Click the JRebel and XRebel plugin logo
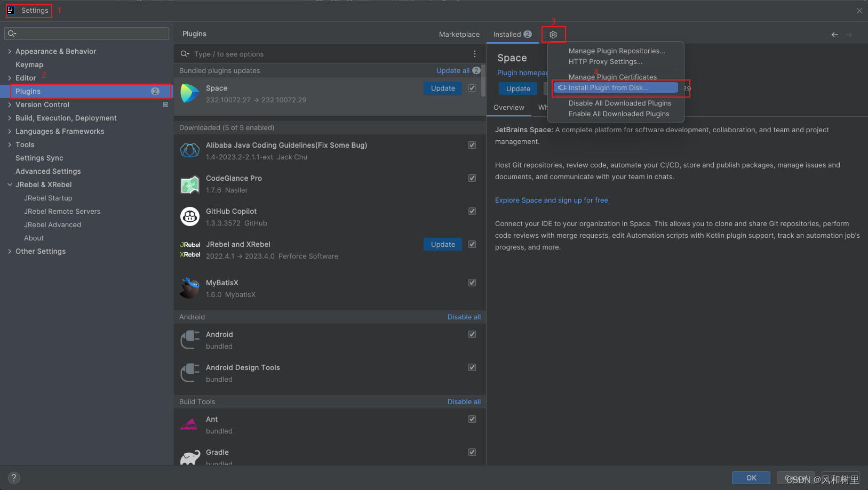 (190, 250)
